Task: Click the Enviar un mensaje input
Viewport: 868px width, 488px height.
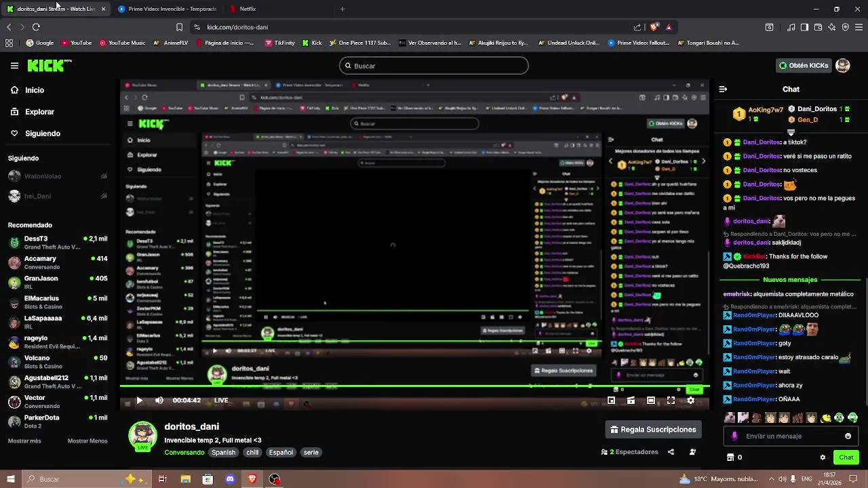Action: point(791,436)
